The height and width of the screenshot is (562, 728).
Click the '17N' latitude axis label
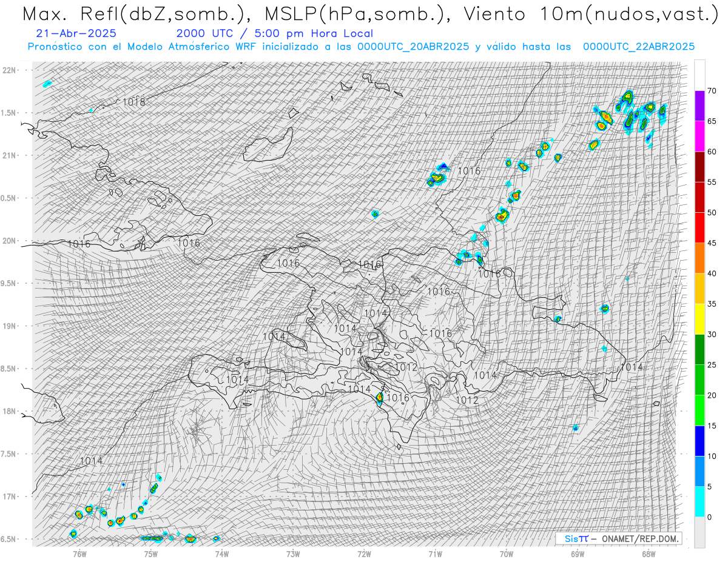click(9, 497)
